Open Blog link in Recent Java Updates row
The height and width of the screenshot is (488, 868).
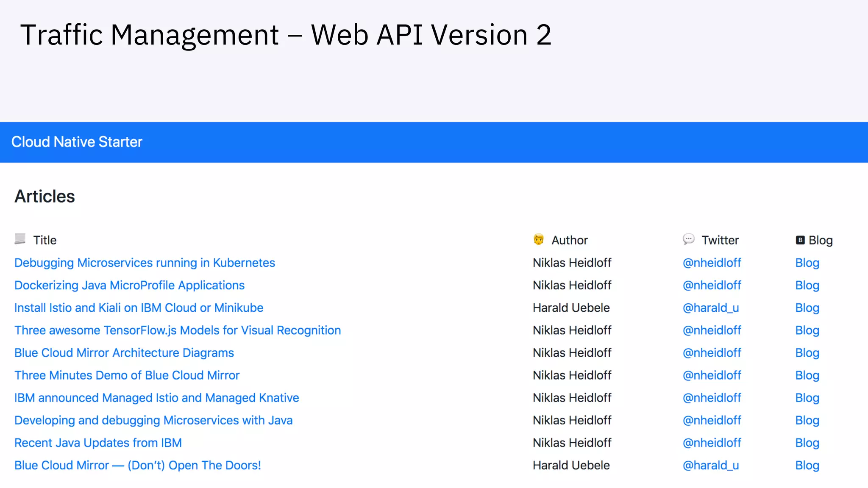click(807, 443)
